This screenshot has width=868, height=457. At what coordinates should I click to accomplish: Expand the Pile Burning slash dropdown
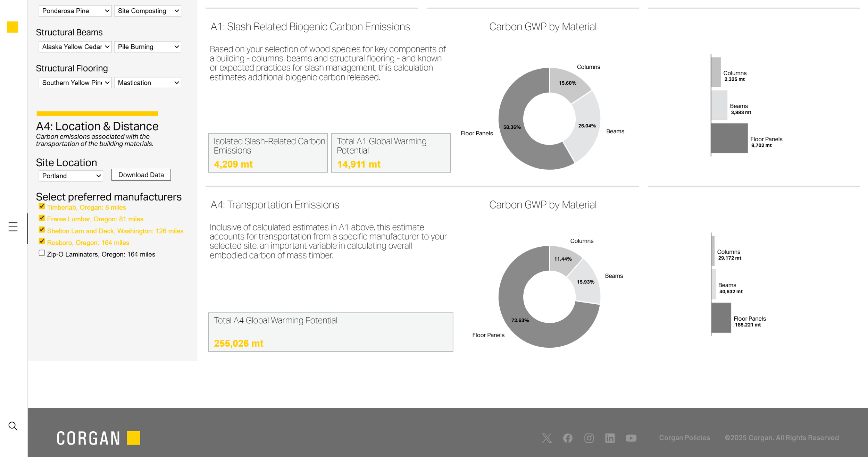click(x=148, y=47)
